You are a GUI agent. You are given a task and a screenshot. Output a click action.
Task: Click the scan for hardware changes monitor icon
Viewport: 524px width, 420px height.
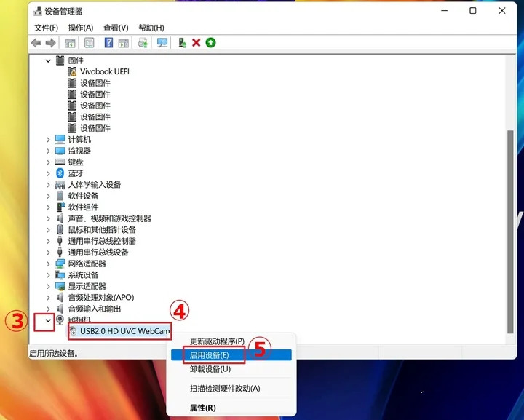coord(162,43)
